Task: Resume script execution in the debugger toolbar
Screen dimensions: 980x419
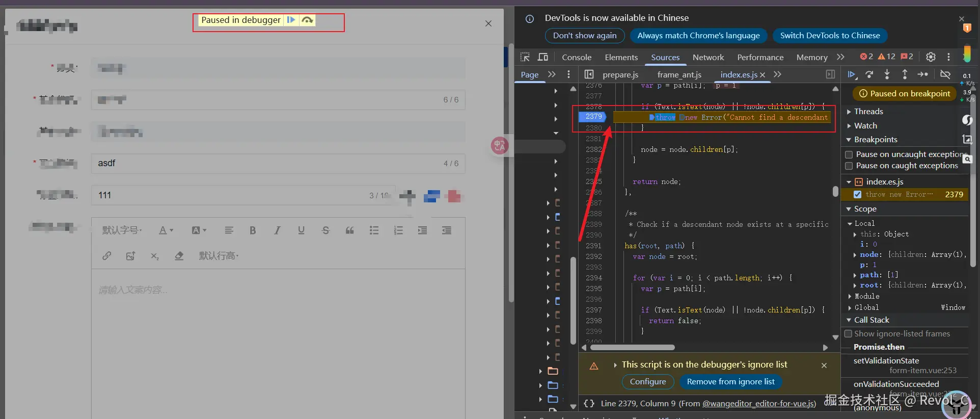Action: point(852,74)
